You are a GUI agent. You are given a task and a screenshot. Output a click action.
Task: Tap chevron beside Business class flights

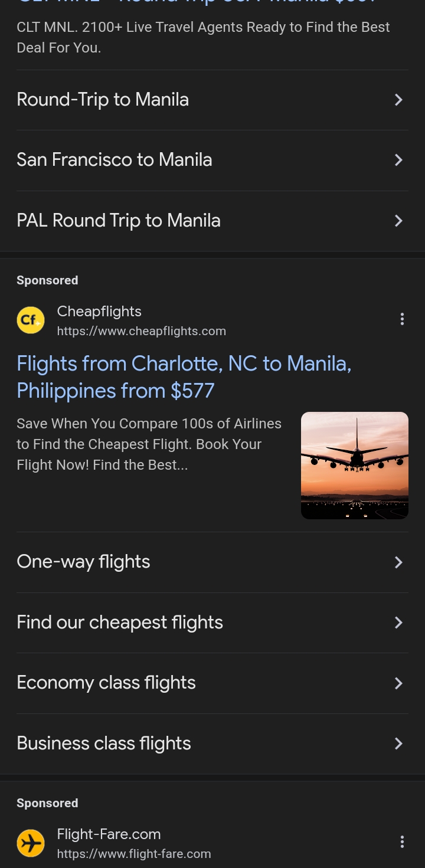(x=398, y=743)
